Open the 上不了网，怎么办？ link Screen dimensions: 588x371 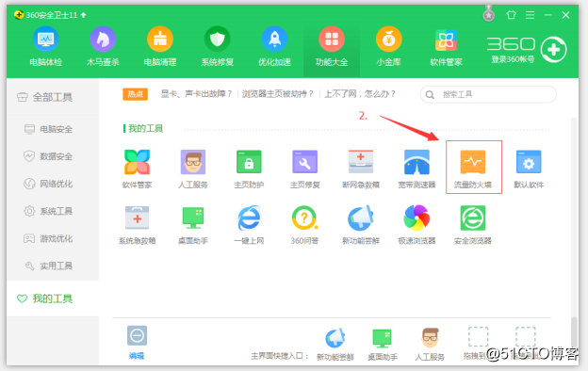click(360, 93)
